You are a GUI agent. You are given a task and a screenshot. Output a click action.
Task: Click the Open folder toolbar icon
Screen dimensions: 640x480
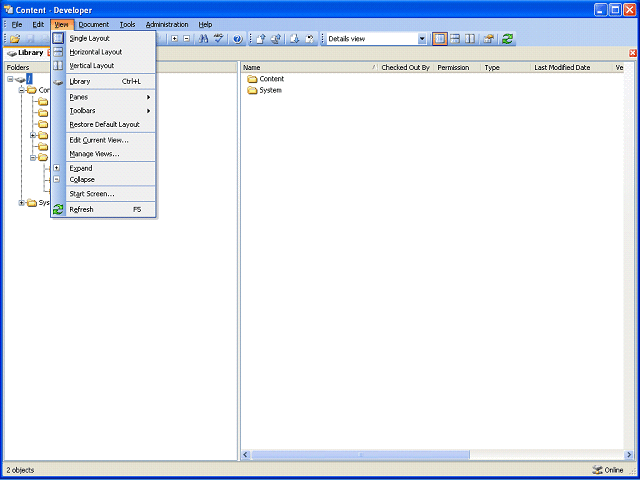click(15, 39)
